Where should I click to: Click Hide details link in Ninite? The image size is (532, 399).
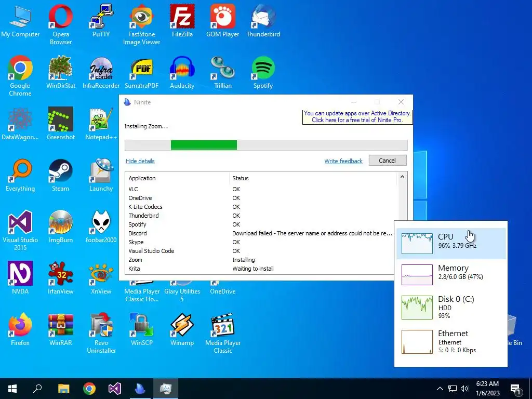pyautogui.click(x=140, y=161)
